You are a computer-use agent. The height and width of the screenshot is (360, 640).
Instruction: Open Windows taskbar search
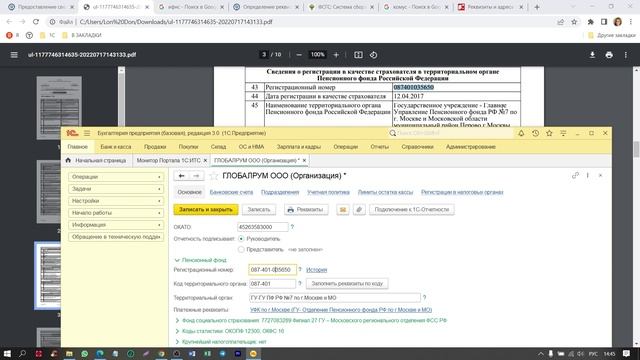pyautogui.click(x=22, y=353)
